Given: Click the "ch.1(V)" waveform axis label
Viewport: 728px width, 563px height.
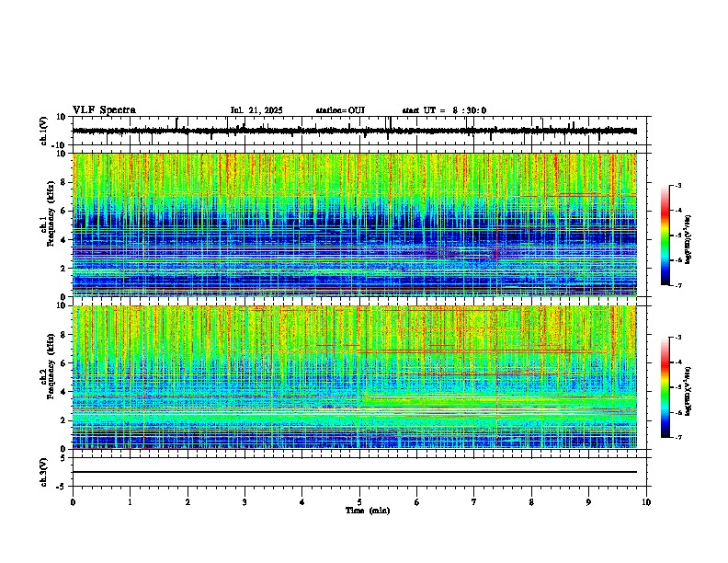Looking at the screenshot, I should point(44,131).
